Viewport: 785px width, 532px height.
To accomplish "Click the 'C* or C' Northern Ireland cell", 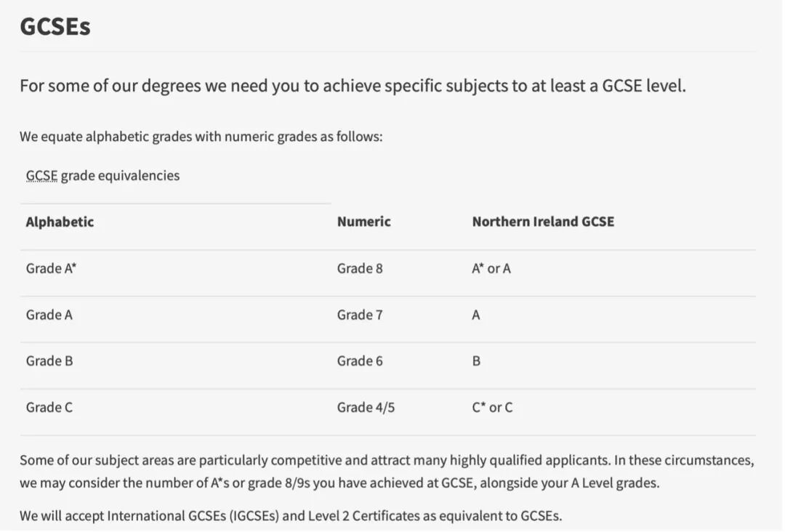I will tap(492, 408).
